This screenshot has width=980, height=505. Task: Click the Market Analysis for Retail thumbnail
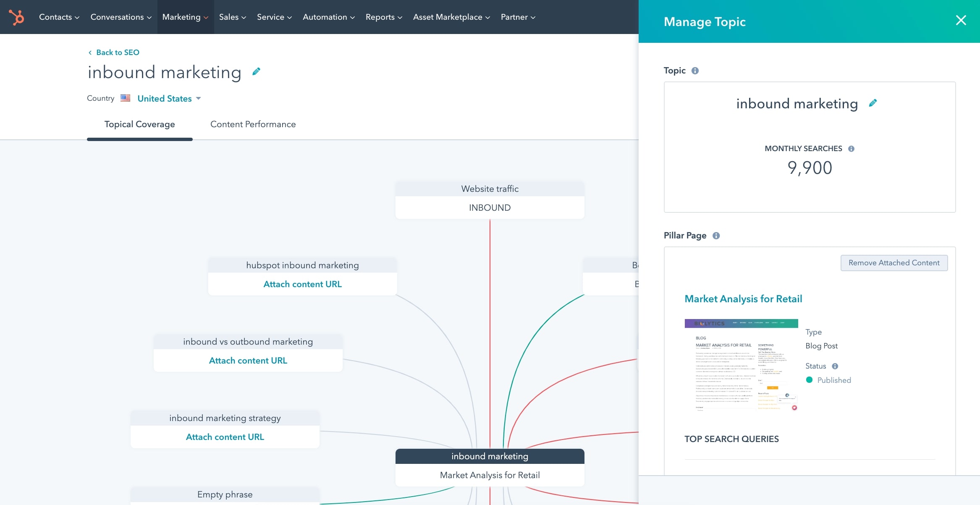tap(741, 364)
